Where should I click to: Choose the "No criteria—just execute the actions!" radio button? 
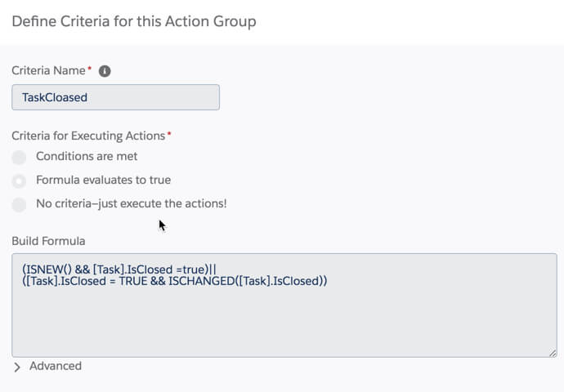(x=19, y=204)
